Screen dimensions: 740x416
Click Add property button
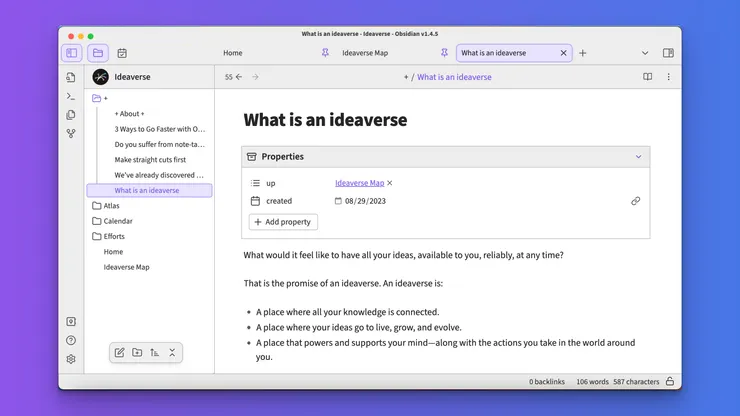[283, 222]
